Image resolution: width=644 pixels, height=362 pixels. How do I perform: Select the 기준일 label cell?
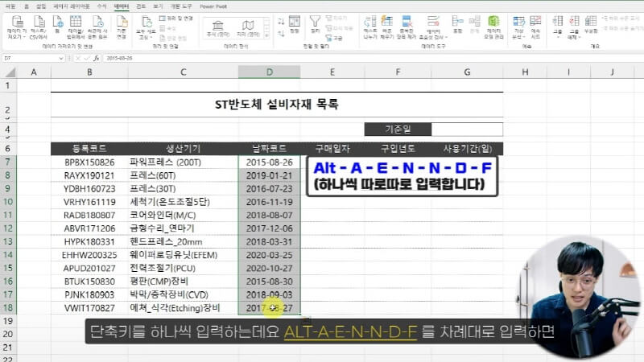(398, 130)
